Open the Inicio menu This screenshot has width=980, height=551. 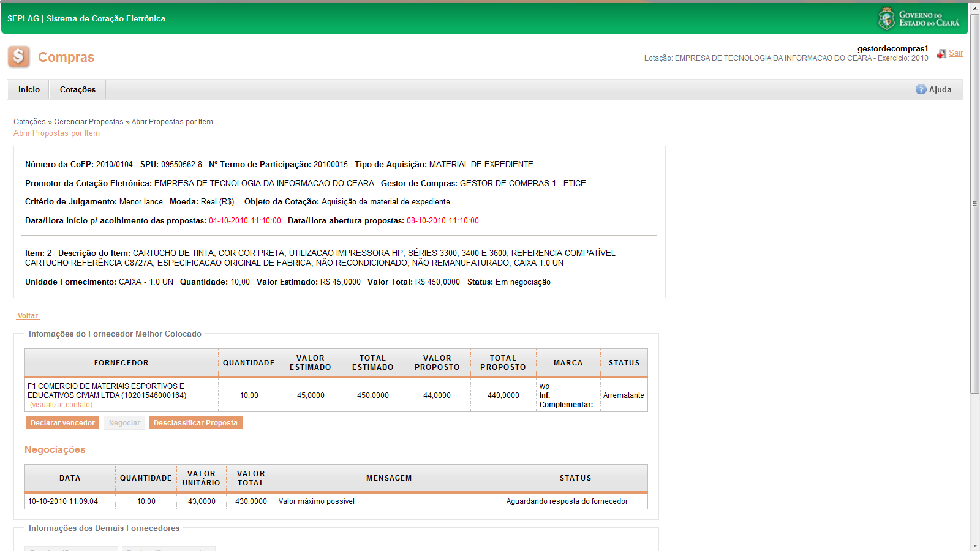29,89
